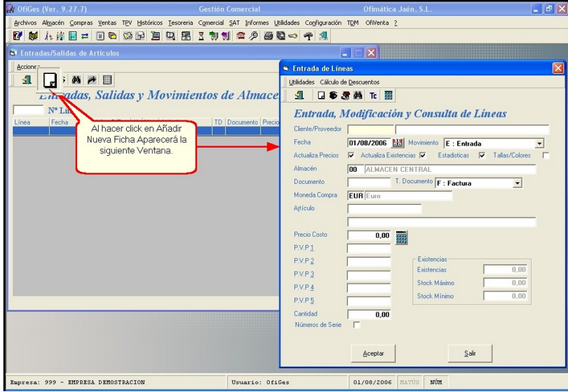Image resolution: width=568 pixels, height=392 pixels.
Task: Click exit door icon in Entrada de Líneas toolbar
Action: (x=299, y=96)
